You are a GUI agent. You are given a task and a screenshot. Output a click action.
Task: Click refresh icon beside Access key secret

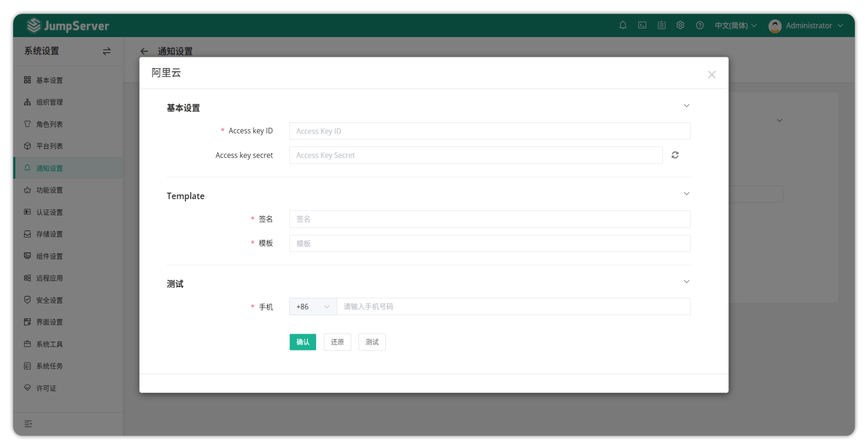pos(675,155)
